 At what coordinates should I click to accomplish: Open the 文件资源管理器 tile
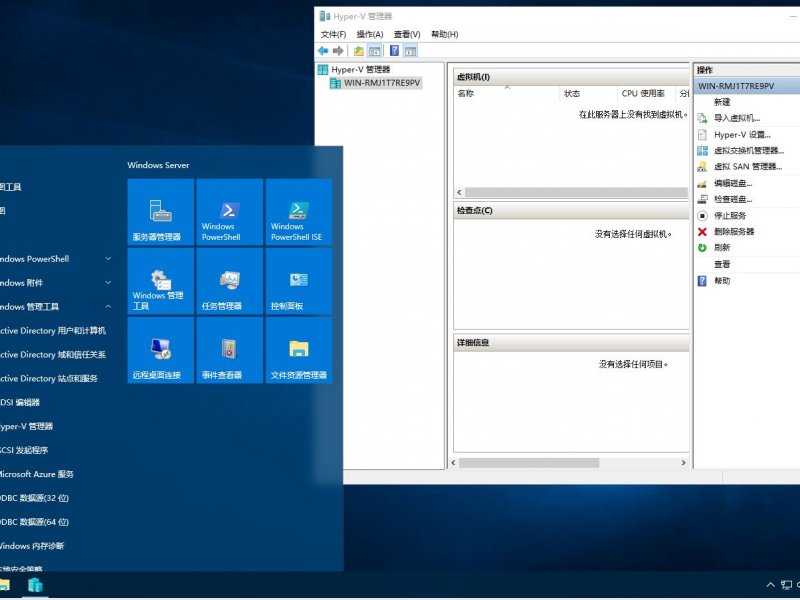[x=299, y=350]
